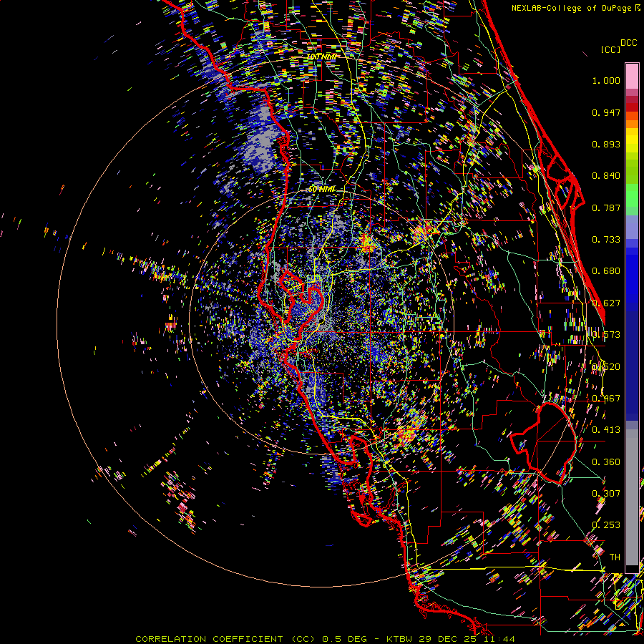Select the 0.893 legend value
644x644 pixels.
tap(606, 144)
